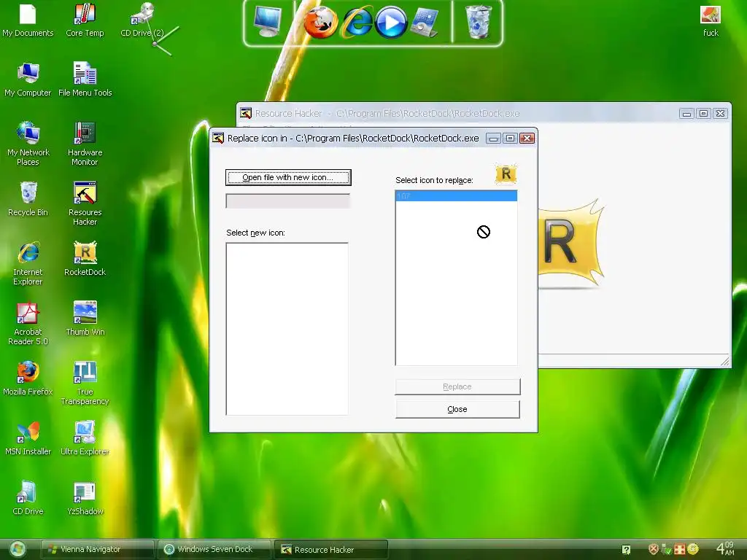Launch RocketDock desktop shortcut
This screenshot has width=747, height=560.
pos(85,259)
